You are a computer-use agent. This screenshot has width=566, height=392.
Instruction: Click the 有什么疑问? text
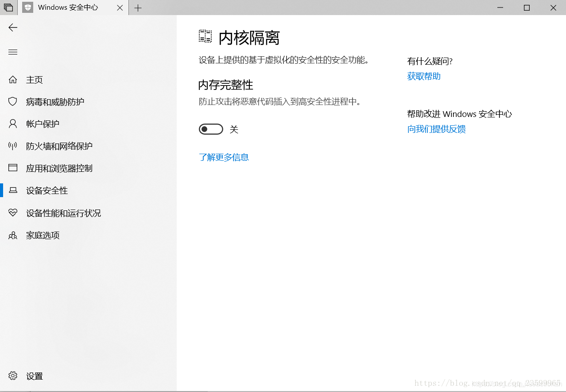(x=430, y=61)
